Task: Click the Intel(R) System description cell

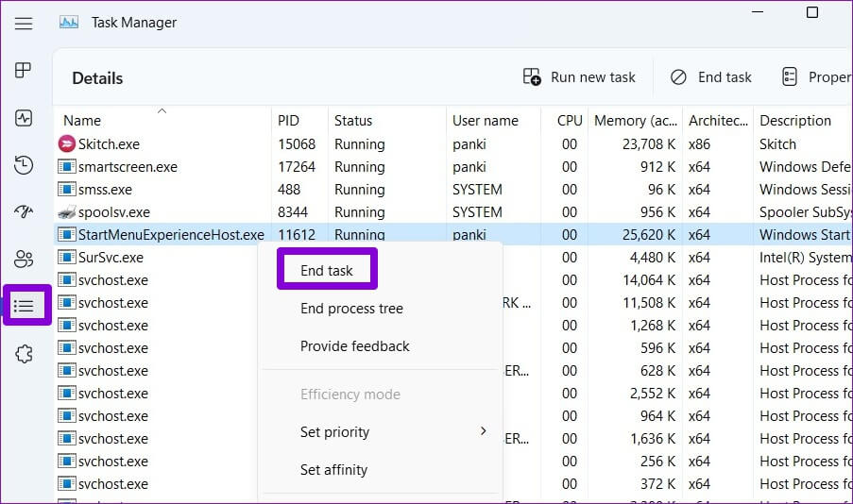Action: tap(806, 257)
